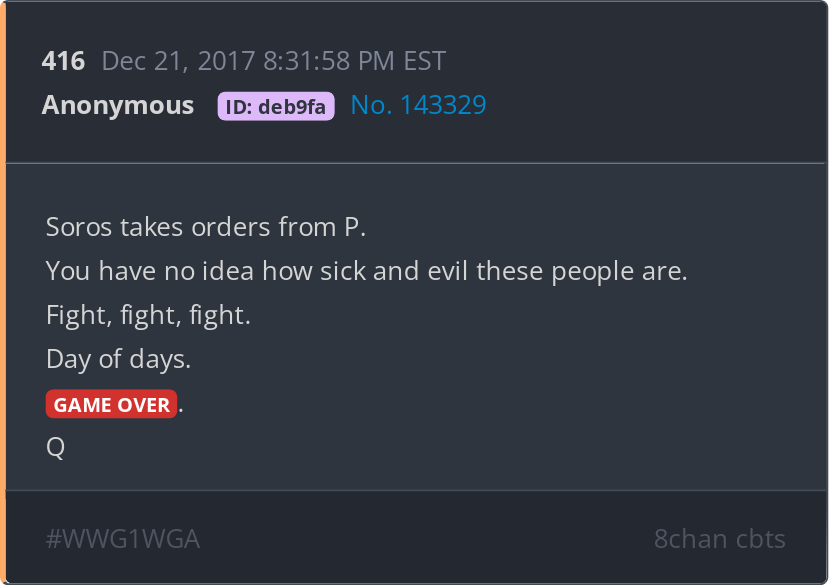This screenshot has width=830, height=586.
Task: Click the word "people" in post
Action: tap(592, 272)
